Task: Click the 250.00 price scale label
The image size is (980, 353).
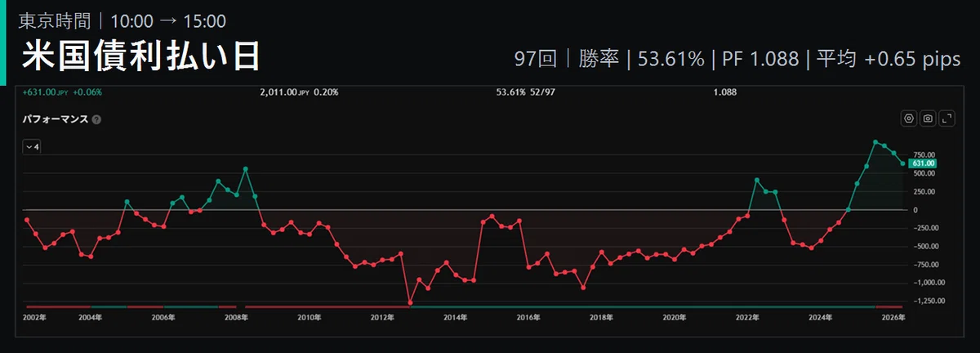Action: point(924,192)
